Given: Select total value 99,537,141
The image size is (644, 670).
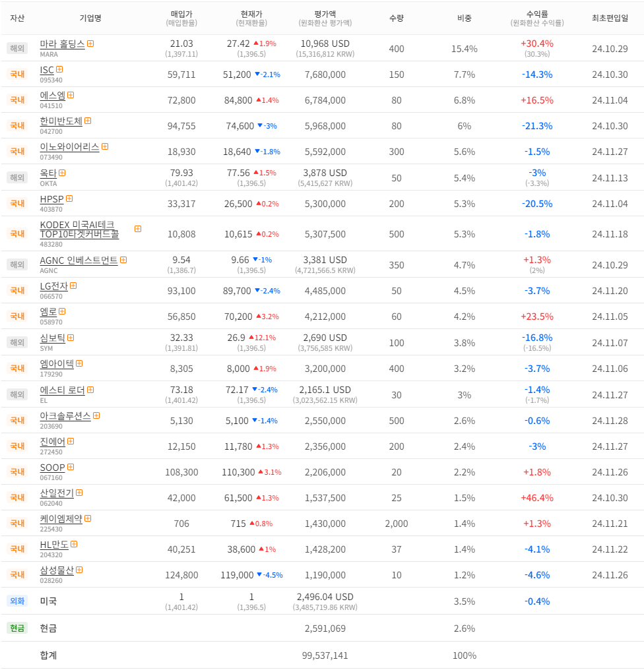Looking at the screenshot, I should (325, 655).
